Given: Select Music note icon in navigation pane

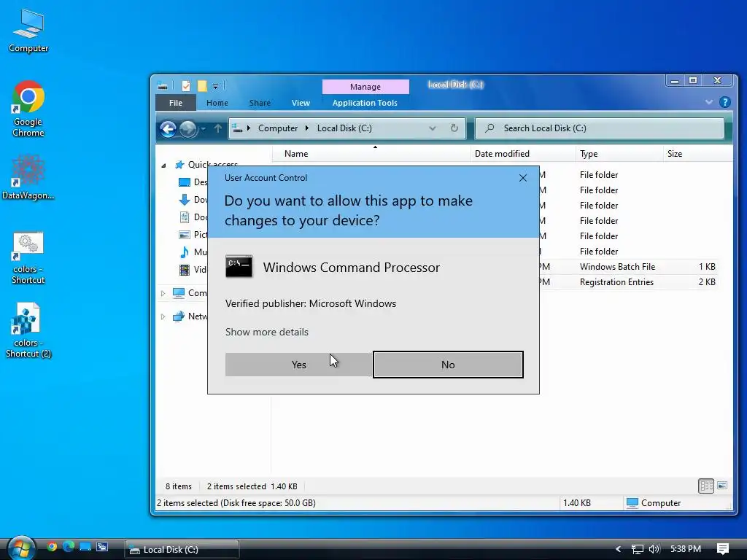Looking at the screenshot, I should click(185, 252).
